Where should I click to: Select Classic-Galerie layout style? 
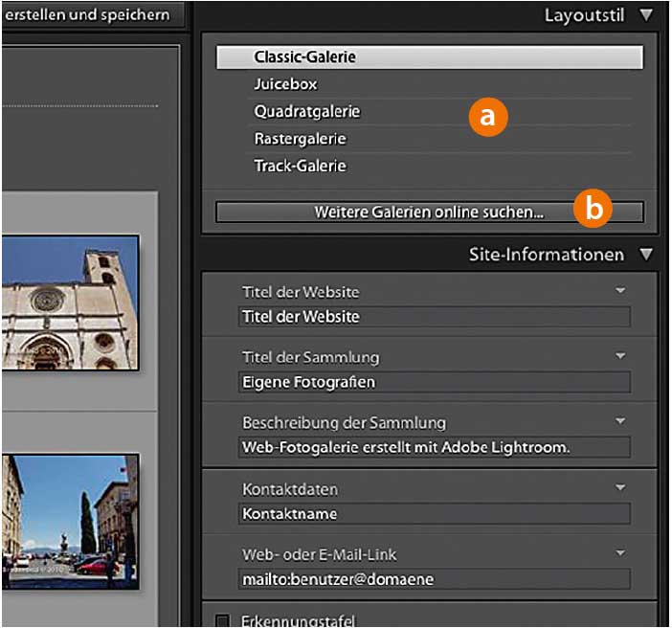[430, 57]
